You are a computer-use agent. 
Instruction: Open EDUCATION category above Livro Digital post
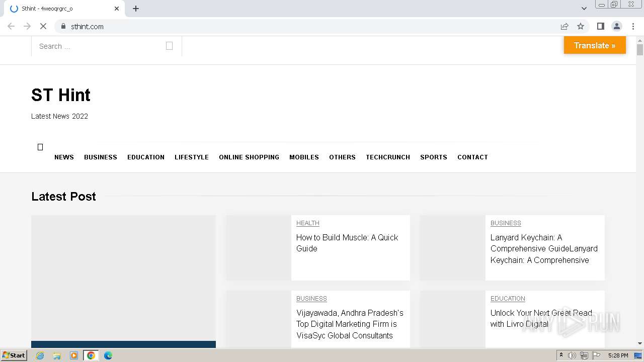click(x=508, y=299)
